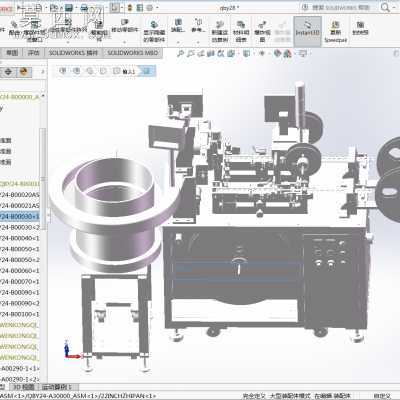Click the 拍快照 take snapshot tool
The image size is (400, 400).
click(x=360, y=28)
